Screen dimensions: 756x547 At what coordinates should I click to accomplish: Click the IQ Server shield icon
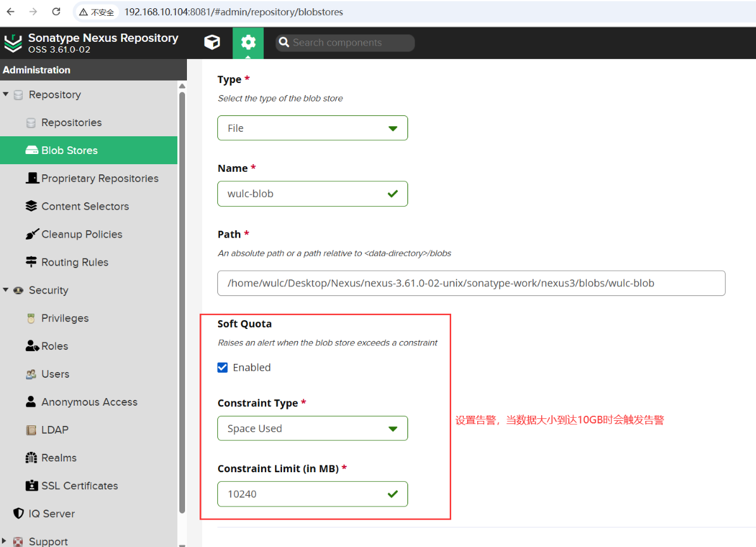point(18,513)
